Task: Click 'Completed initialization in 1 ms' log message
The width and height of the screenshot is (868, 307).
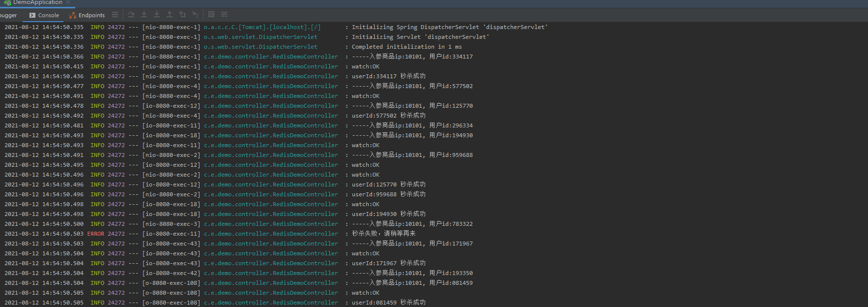Action: pyautogui.click(x=406, y=47)
